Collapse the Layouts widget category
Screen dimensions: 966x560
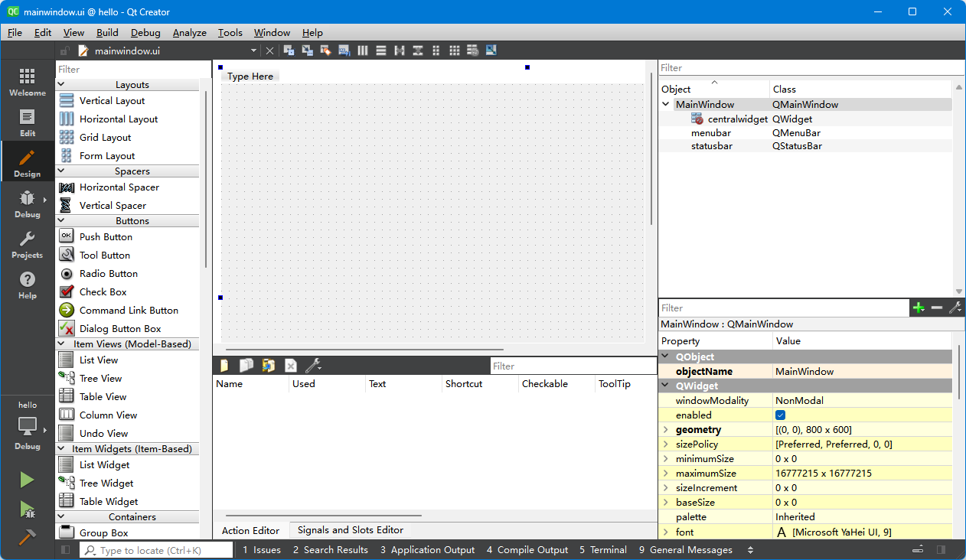click(62, 85)
